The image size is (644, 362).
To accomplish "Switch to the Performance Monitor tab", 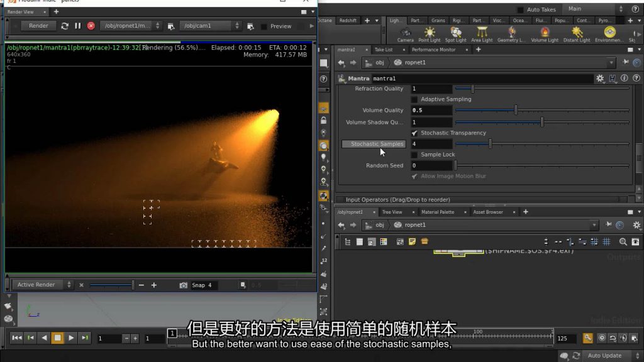I will pyautogui.click(x=433, y=50).
